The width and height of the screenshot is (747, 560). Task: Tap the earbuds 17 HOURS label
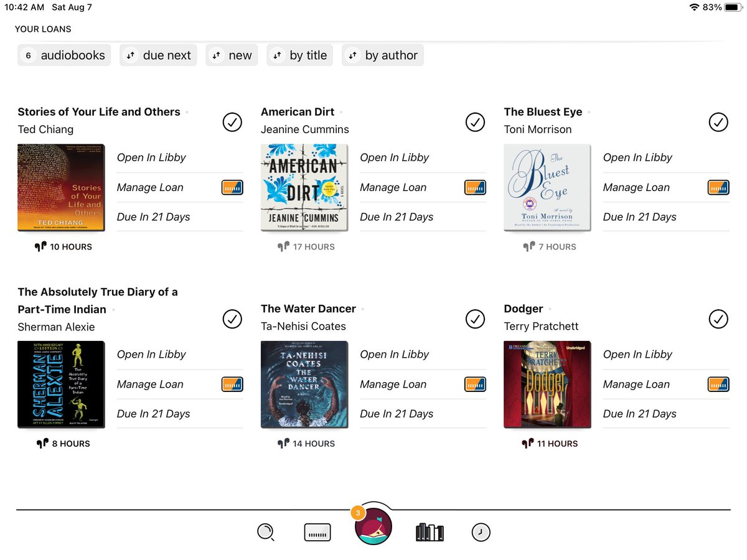pyautogui.click(x=306, y=246)
